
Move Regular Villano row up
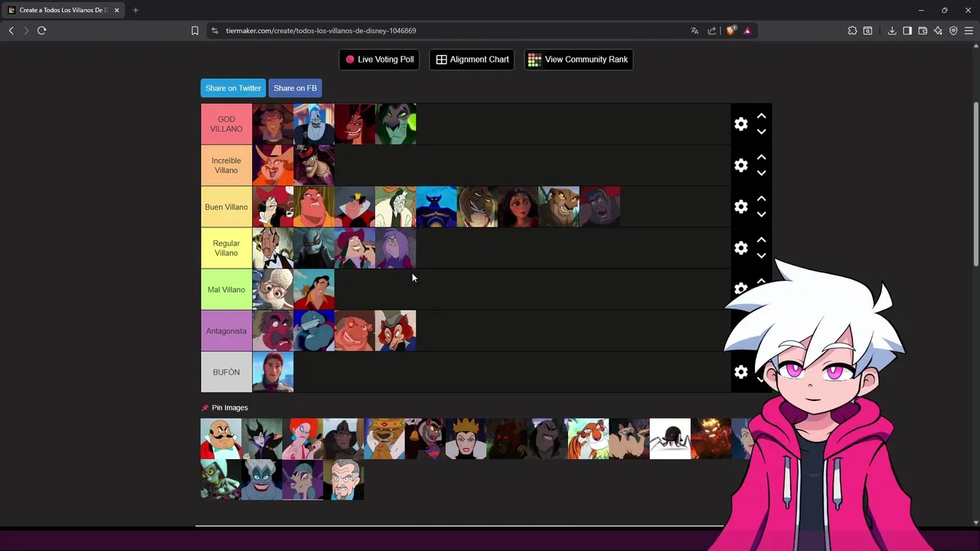click(761, 240)
